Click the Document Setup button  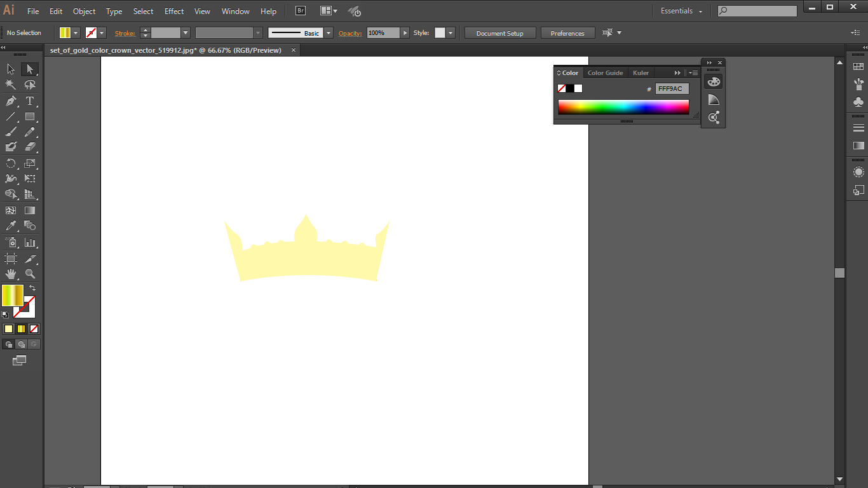[x=500, y=32]
